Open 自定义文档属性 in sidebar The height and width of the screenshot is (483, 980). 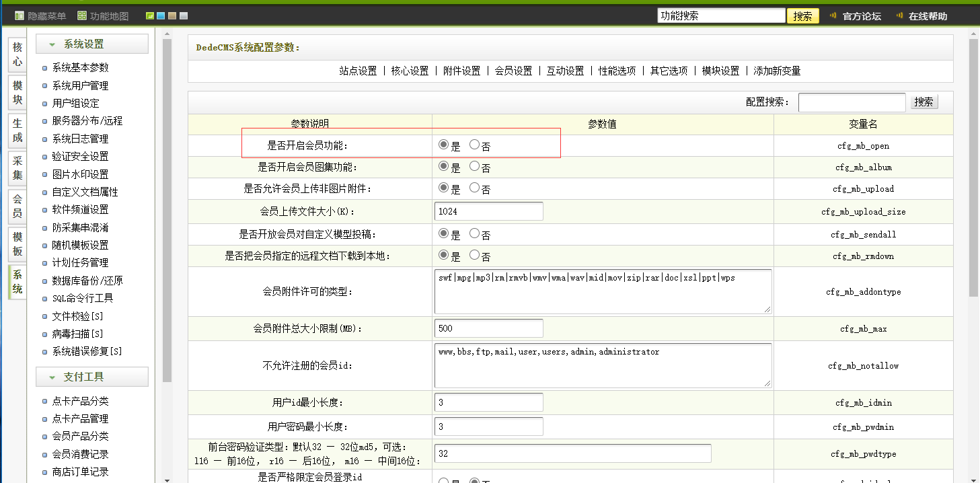click(x=85, y=192)
